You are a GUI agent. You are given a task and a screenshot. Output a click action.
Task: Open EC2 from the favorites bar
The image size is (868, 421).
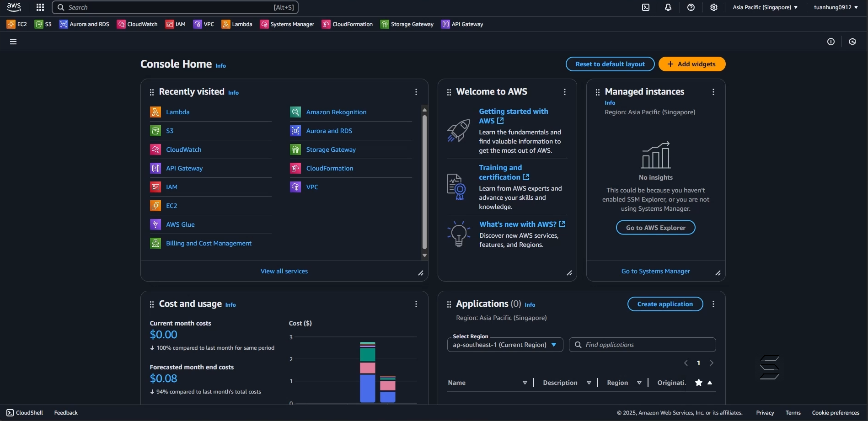[17, 24]
